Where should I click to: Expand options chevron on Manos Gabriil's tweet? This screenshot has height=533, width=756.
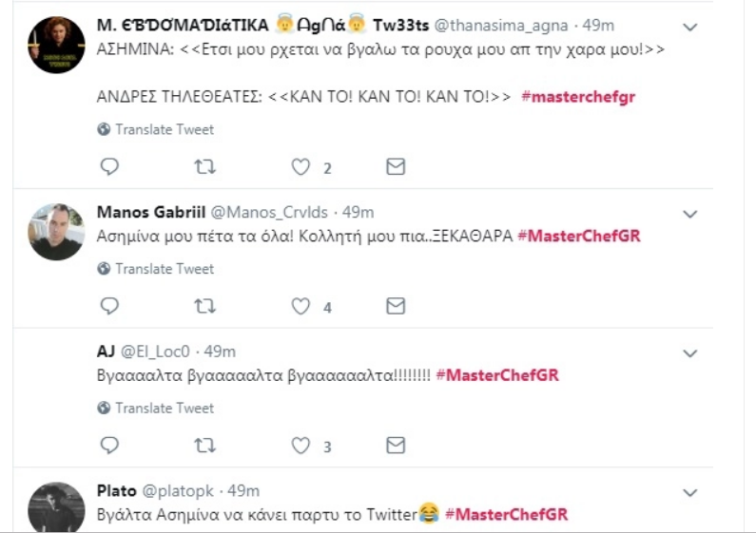(691, 212)
